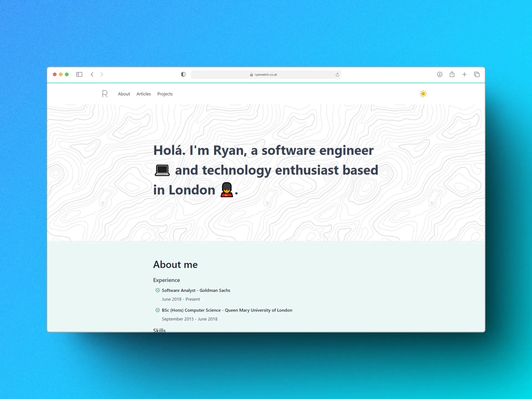The image size is (532, 399).
Task: Click the back navigation arrow
Action: click(x=92, y=75)
